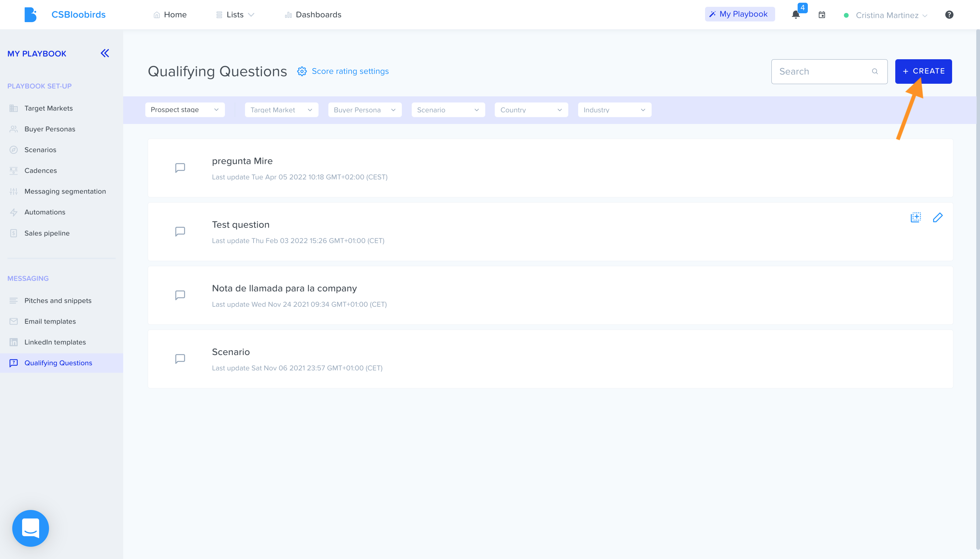980x559 pixels.
Task: Click chat icon of Scenario question
Action: [x=180, y=359]
